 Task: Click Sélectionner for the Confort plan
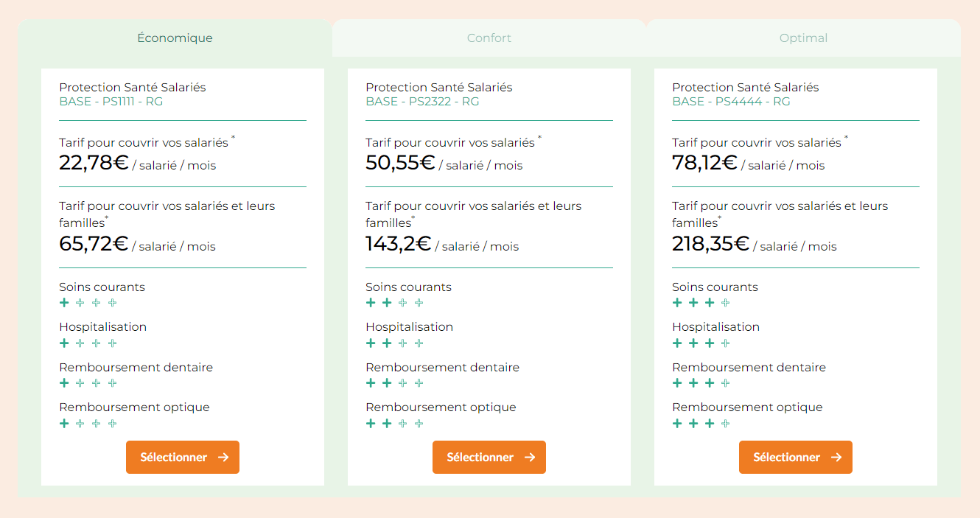click(489, 457)
